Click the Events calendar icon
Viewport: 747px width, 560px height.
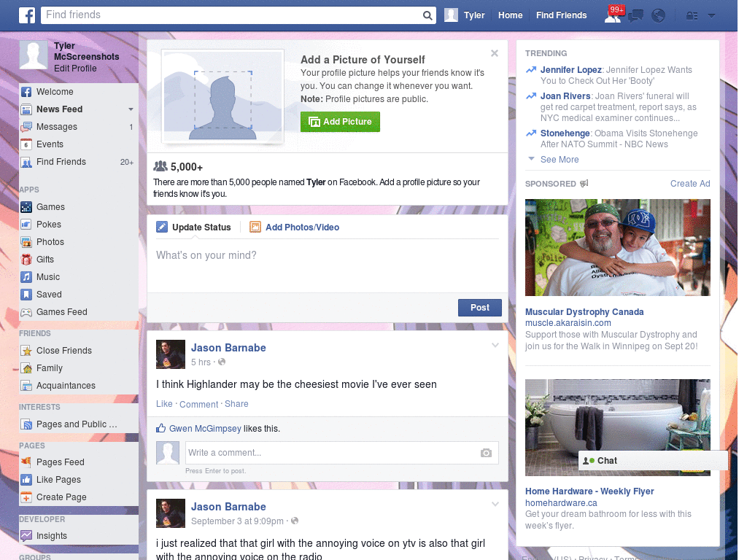pyautogui.click(x=26, y=144)
